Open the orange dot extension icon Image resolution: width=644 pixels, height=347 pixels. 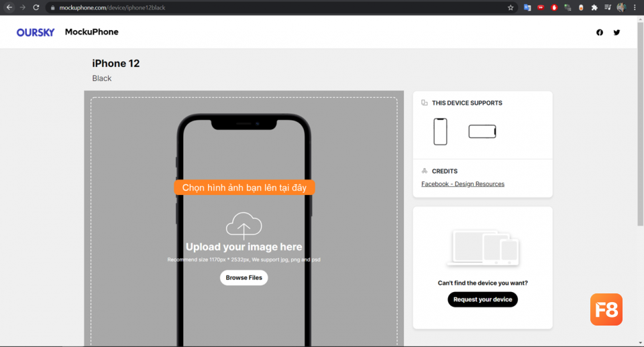pos(581,7)
